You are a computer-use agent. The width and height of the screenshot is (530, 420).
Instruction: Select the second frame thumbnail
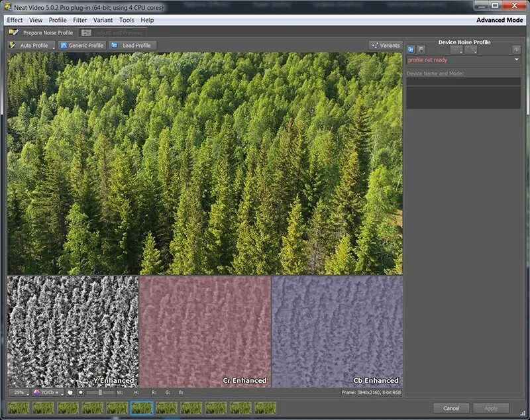tap(43, 408)
